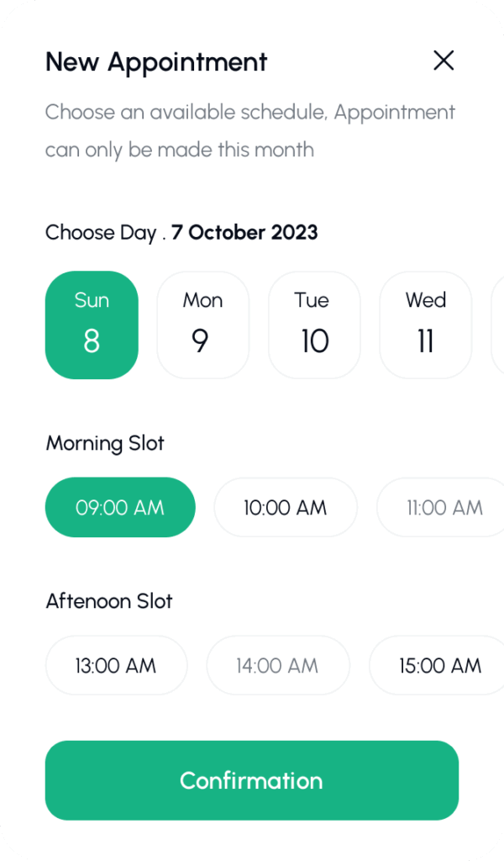Click the greyed 11:00 AM slot
This screenshot has height=861, width=504.
click(x=442, y=507)
